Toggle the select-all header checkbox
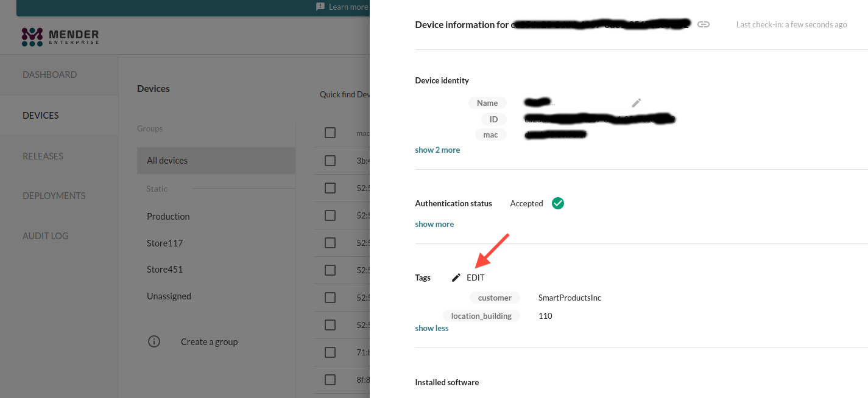Viewport: 868px width, 398px height. tap(330, 133)
